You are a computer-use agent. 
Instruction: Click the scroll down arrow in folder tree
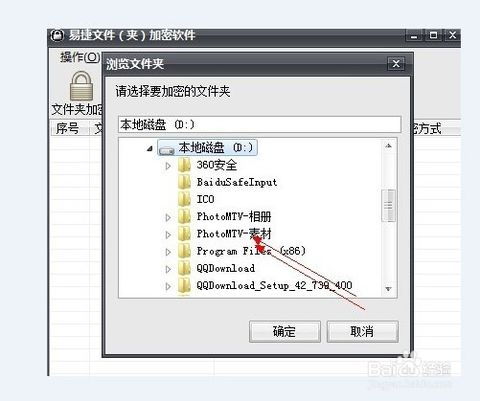[x=388, y=289]
